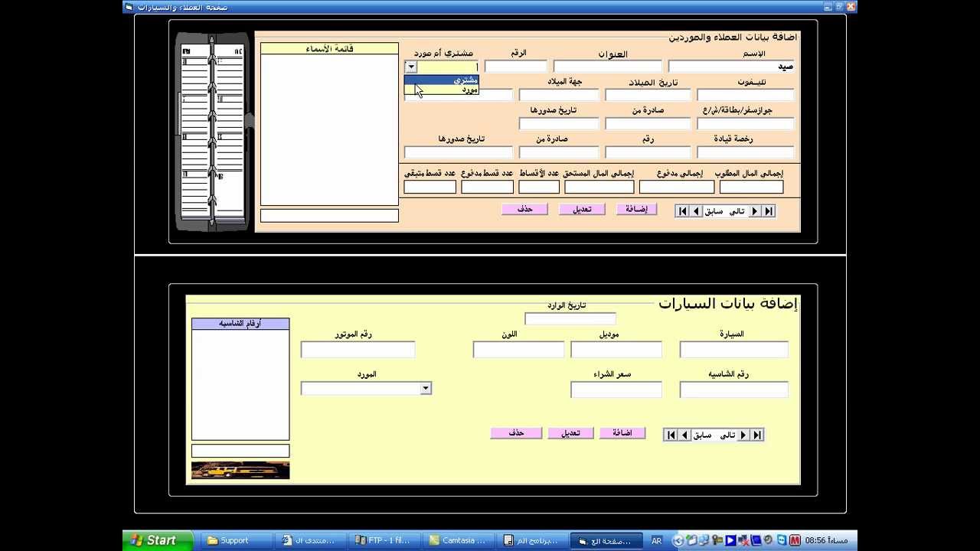Switch to Camtasia taskbar button
Image resolution: width=980 pixels, height=551 pixels.
pyautogui.click(x=459, y=540)
